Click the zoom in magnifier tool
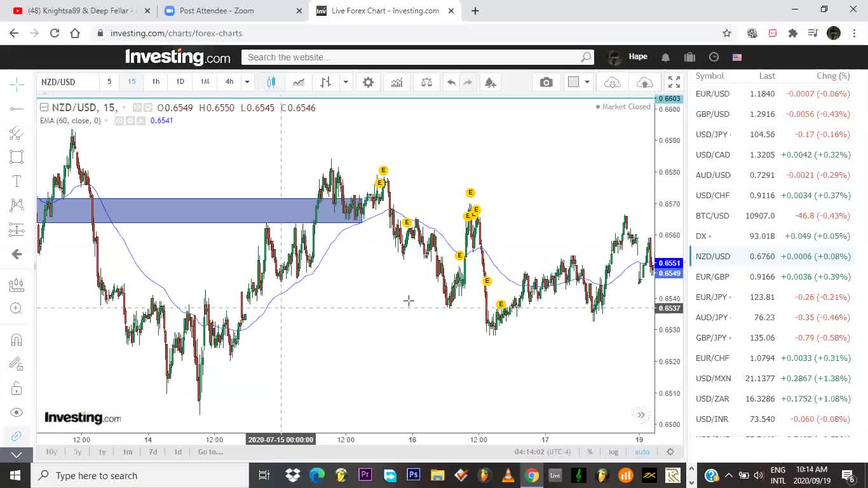 [x=17, y=308]
